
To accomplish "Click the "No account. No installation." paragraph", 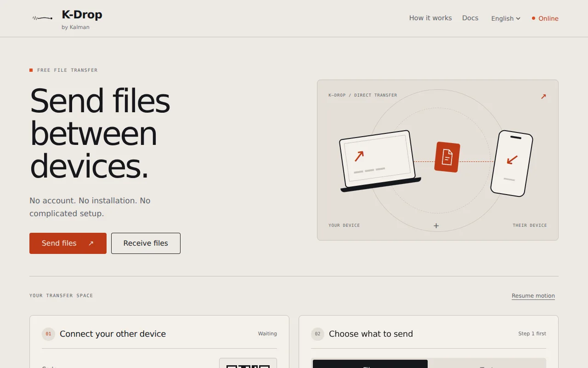I will click(90, 207).
